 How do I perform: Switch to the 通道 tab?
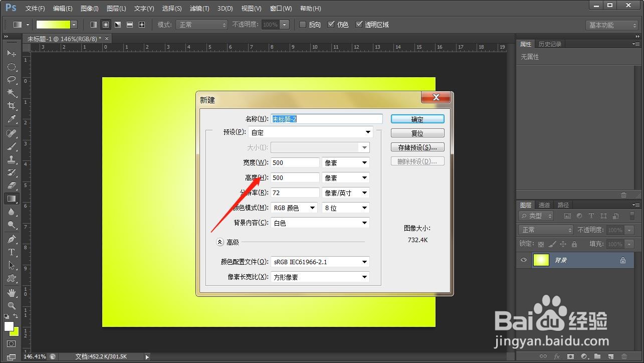coord(544,205)
